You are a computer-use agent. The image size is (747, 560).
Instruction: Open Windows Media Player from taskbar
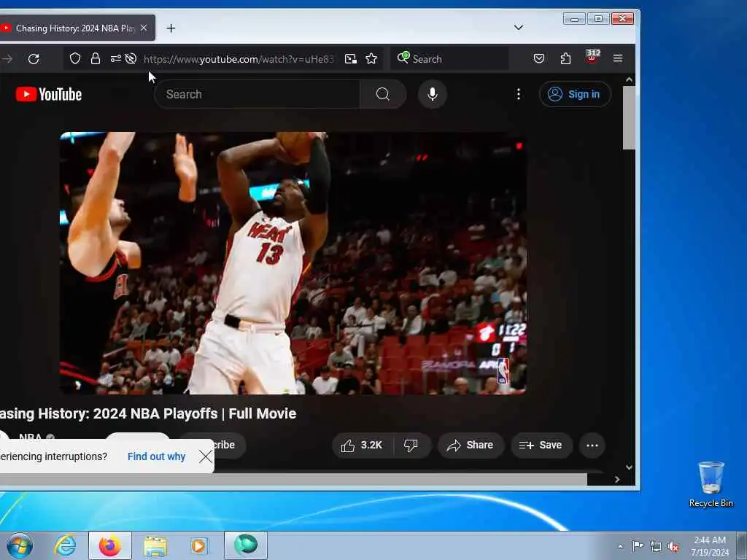[199, 545]
